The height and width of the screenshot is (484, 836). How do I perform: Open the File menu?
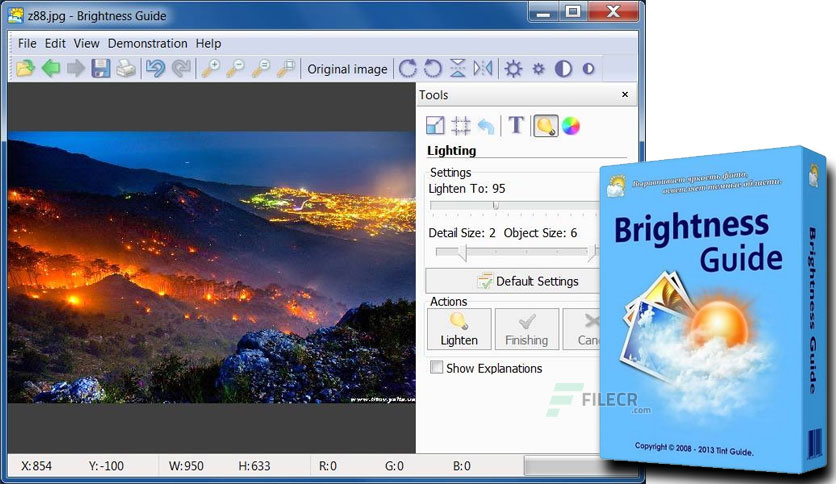click(x=27, y=43)
